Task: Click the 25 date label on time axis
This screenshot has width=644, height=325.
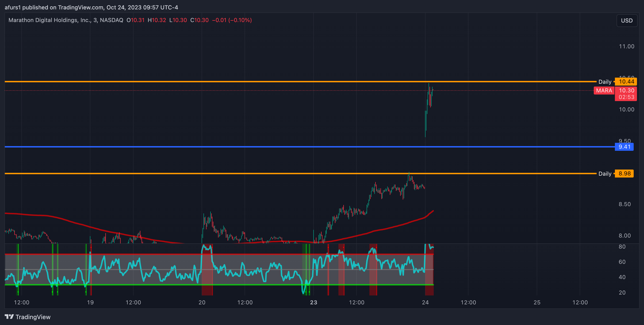Action: [x=537, y=302]
